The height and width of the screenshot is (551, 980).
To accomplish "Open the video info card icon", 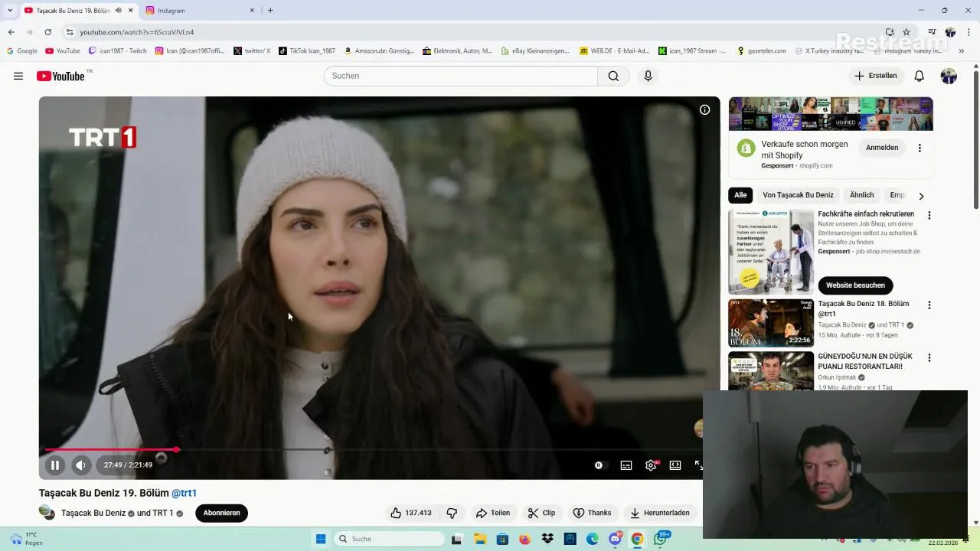I will (x=704, y=109).
